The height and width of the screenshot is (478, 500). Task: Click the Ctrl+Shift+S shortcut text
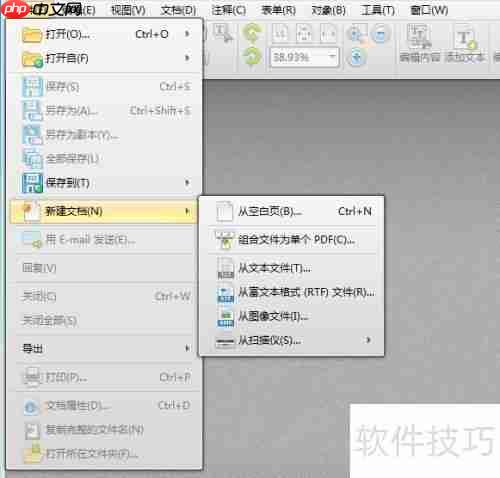click(x=160, y=111)
